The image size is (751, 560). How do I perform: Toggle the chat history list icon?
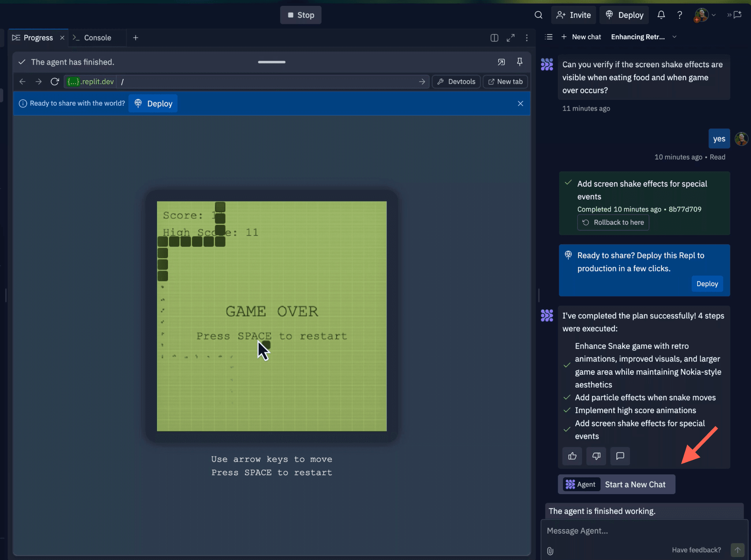[548, 37]
